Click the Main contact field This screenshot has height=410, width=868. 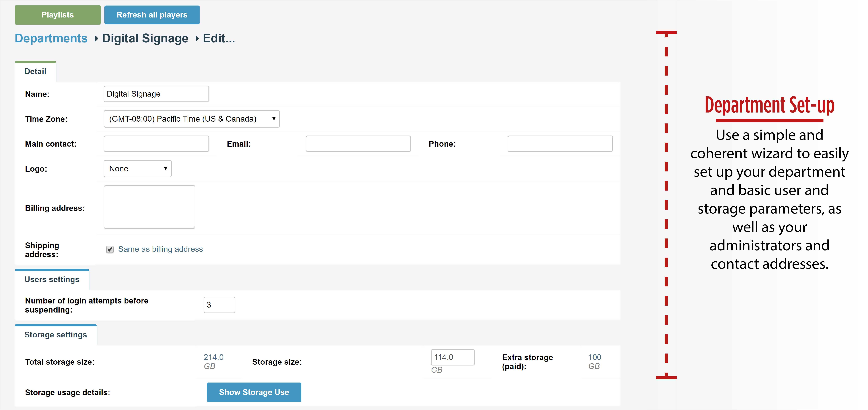156,144
